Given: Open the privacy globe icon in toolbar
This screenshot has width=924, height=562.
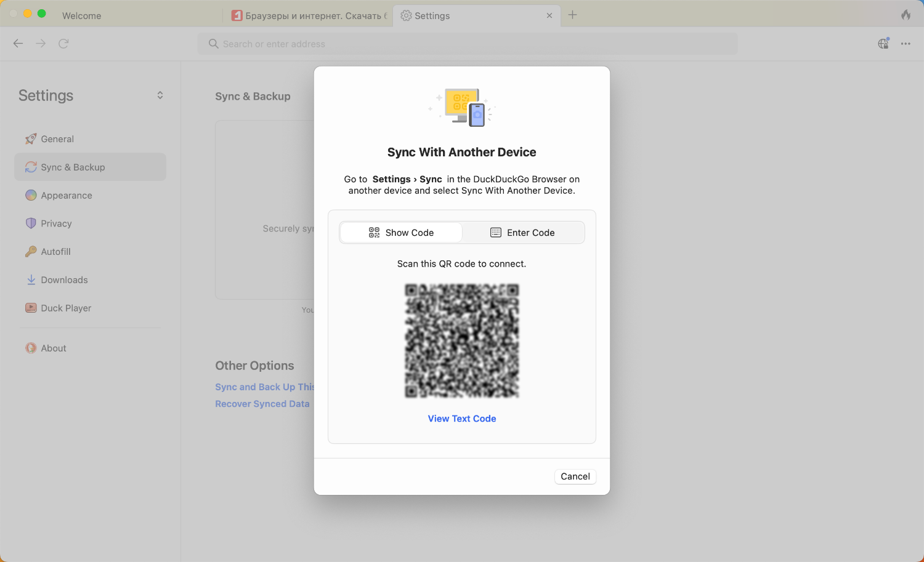Looking at the screenshot, I should click(883, 44).
